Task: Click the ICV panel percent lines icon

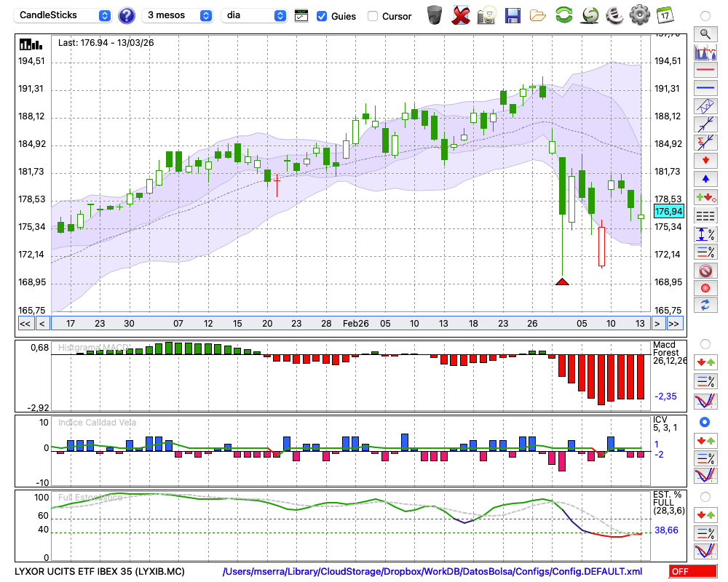Action: (x=705, y=458)
